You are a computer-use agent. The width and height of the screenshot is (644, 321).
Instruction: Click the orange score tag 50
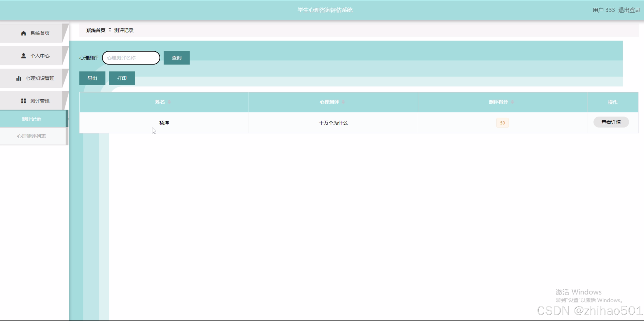point(502,123)
